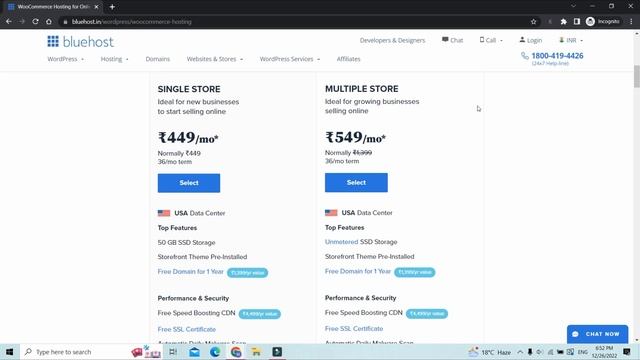640x360 pixels.
Task: Click the Incognito profile button
Action: [603, 22]
